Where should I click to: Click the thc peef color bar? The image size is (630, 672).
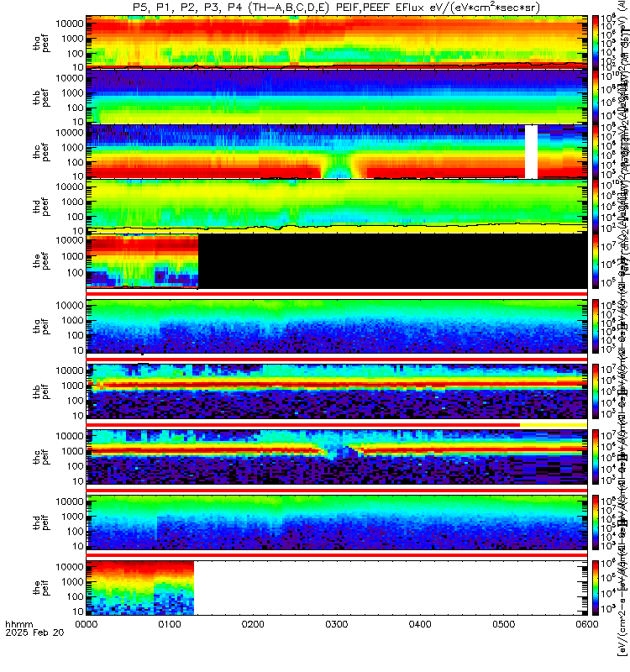click(x=596, y=152)
